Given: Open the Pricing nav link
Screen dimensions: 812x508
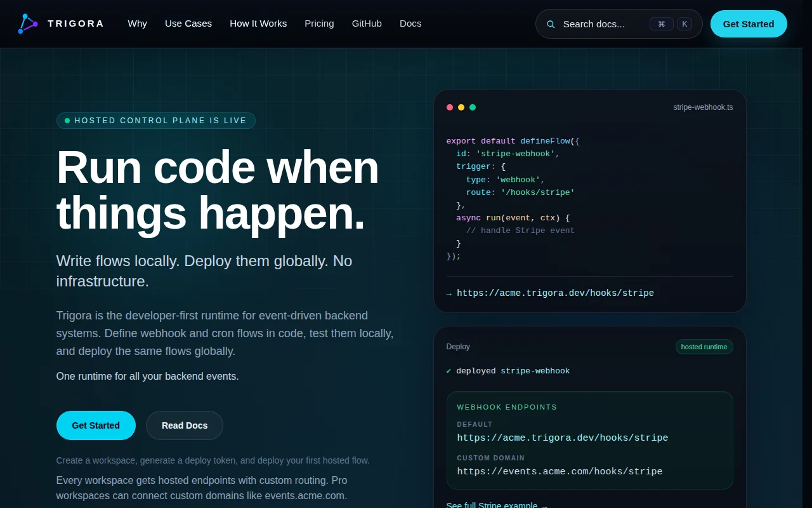Looking at the screenshot, I should [x=319, y=23].
